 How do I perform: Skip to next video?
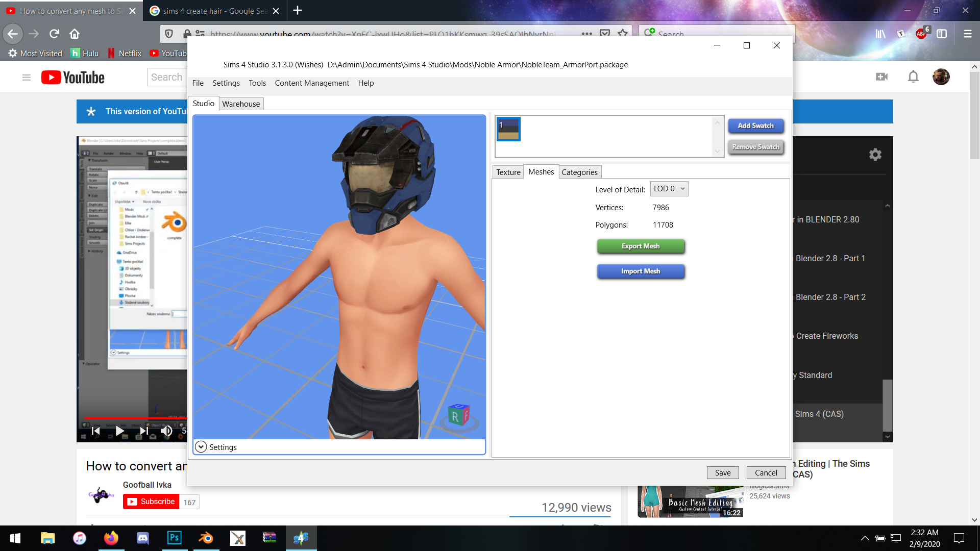[144, 431]
